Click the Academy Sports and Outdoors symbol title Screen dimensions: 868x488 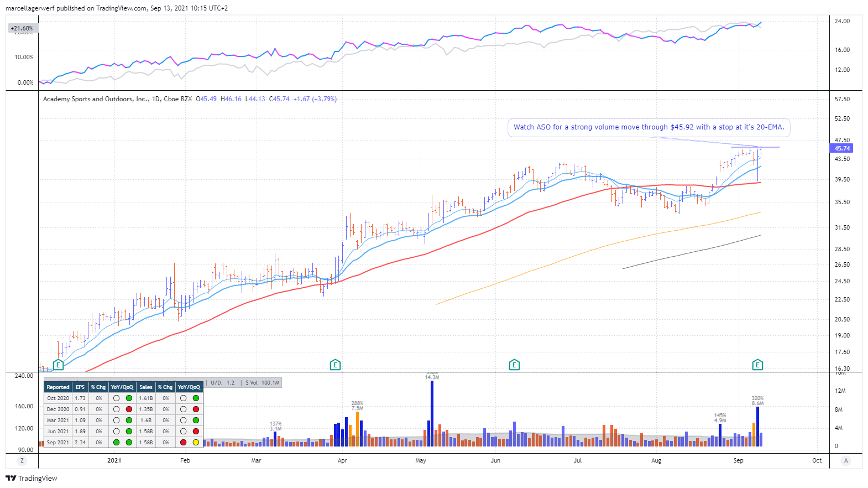[x=96, y=99]
